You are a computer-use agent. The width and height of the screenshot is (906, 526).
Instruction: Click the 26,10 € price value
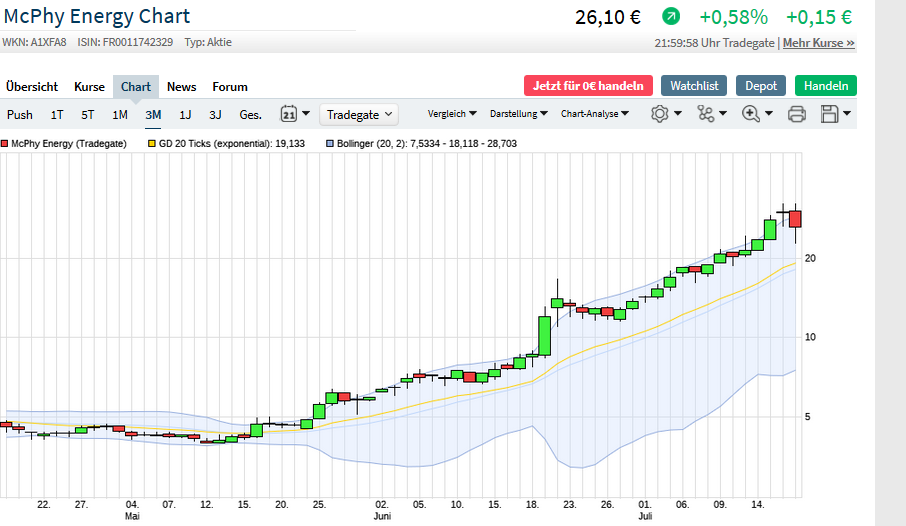(x=608, y=17)
